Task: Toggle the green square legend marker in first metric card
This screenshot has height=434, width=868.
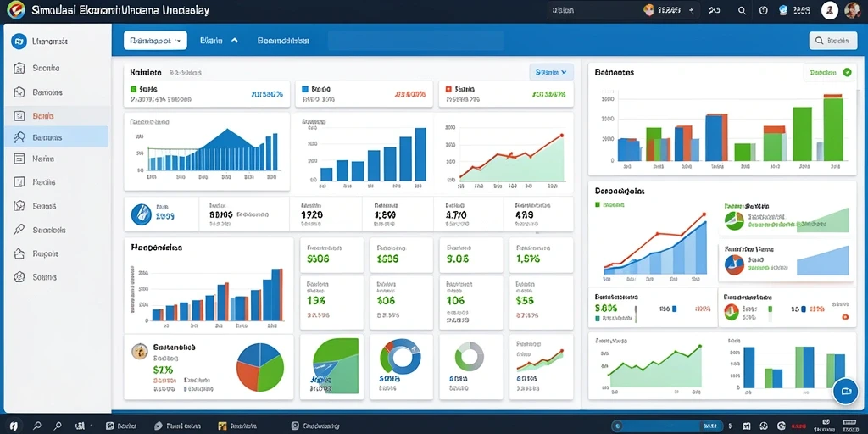Action: click(133, 88)
